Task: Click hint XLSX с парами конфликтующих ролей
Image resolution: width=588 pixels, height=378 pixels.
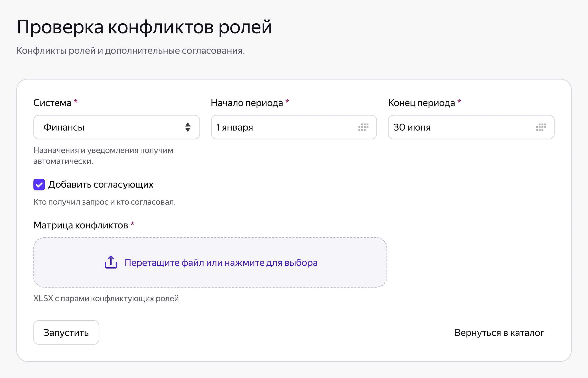Action: 106,298
